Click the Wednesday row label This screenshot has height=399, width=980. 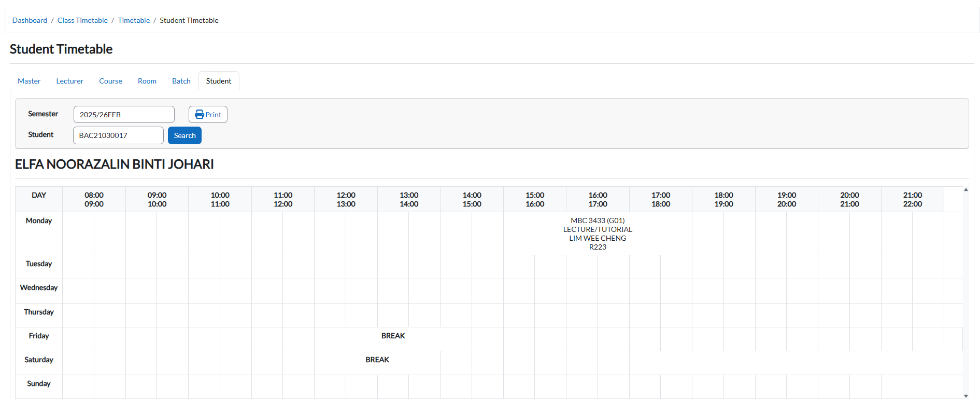click(x=39, y=287)
